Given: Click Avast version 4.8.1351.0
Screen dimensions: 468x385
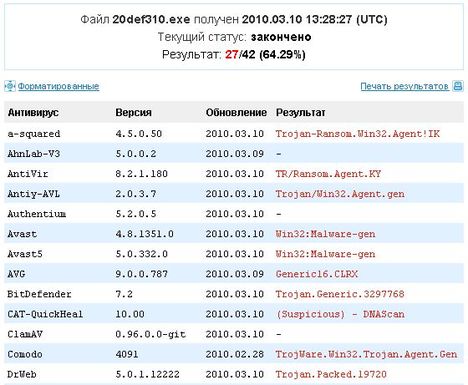Looking at the screenshot, I should tap(144, 234).
